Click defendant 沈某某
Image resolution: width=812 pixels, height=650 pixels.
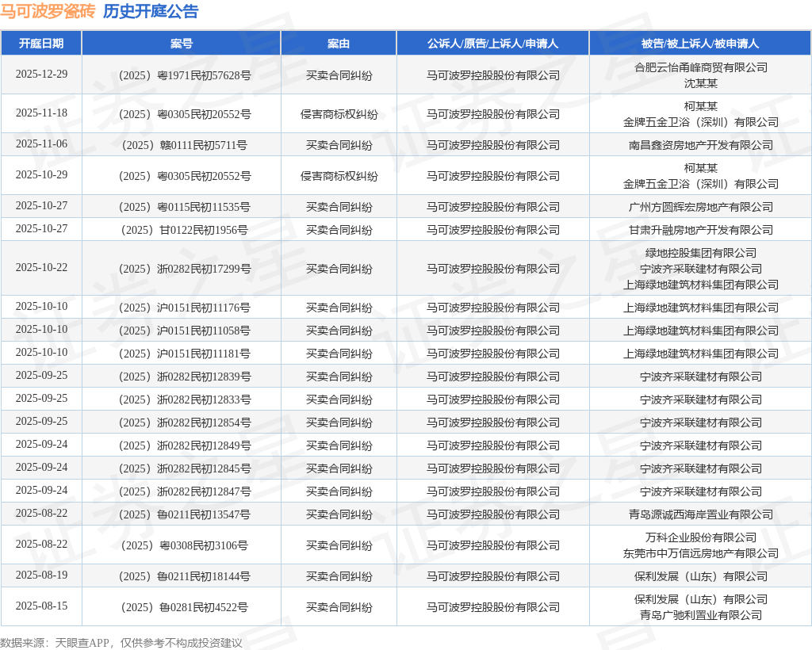[x=701, y=83]
